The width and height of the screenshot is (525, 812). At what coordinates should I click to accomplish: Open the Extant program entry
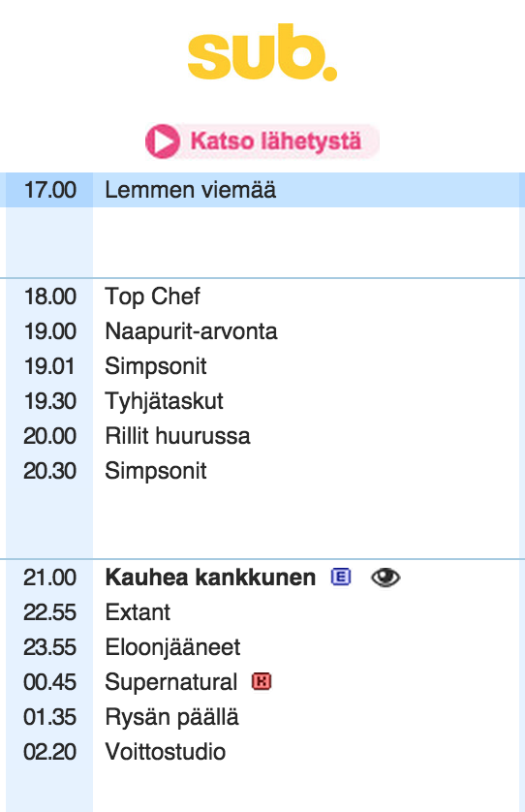pos(138,612)
